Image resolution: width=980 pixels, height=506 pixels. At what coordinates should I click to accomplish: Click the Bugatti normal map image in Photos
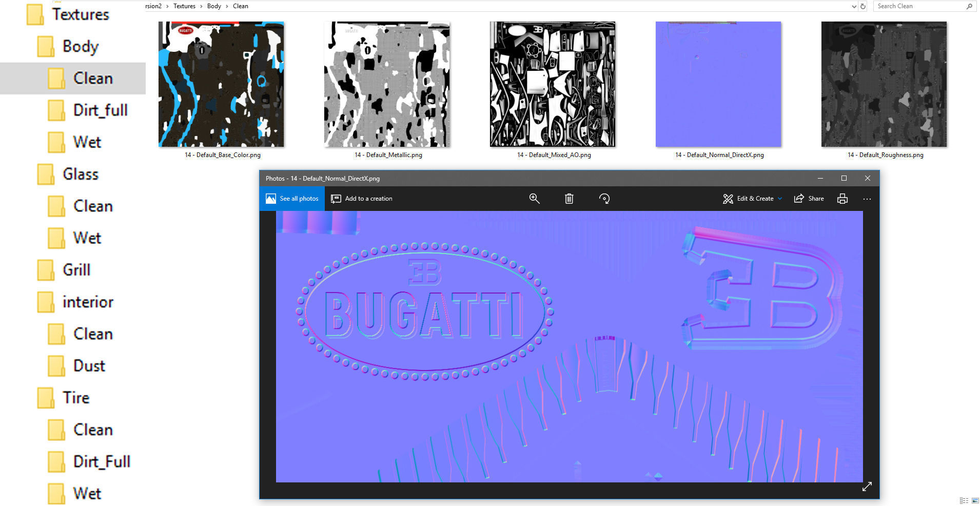pyautogui.click(x=570, y=346)
